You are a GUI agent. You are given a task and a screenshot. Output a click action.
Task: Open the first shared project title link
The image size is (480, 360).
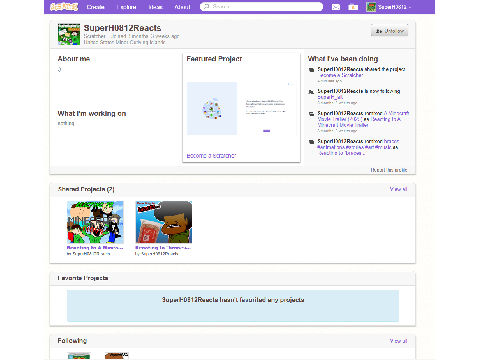pyautogui.click(x=95, y=248)
